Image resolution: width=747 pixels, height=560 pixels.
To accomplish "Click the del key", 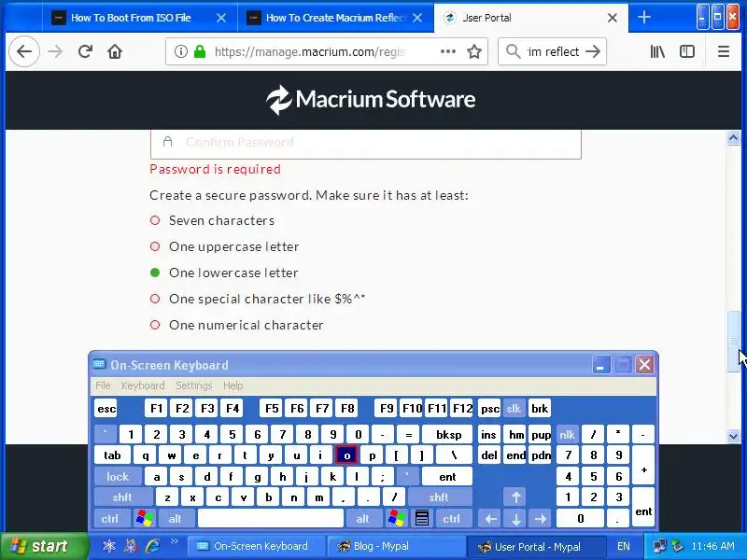I will [489, 455].
